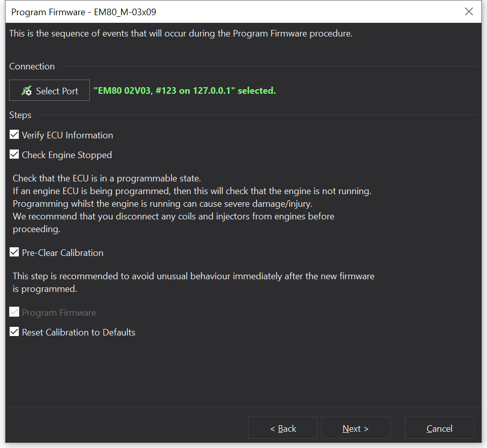
Task: Cancel the firmware programming wizard
Action: 439,428
